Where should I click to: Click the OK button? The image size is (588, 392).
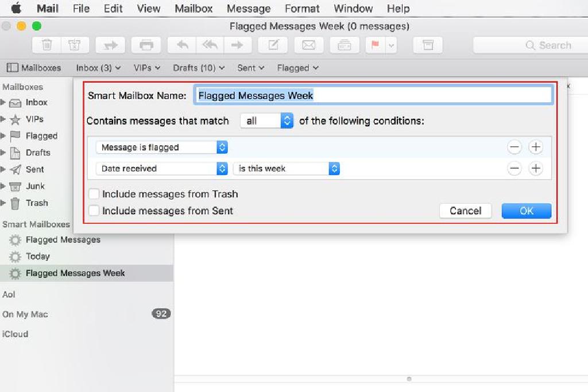coord(527,211)
